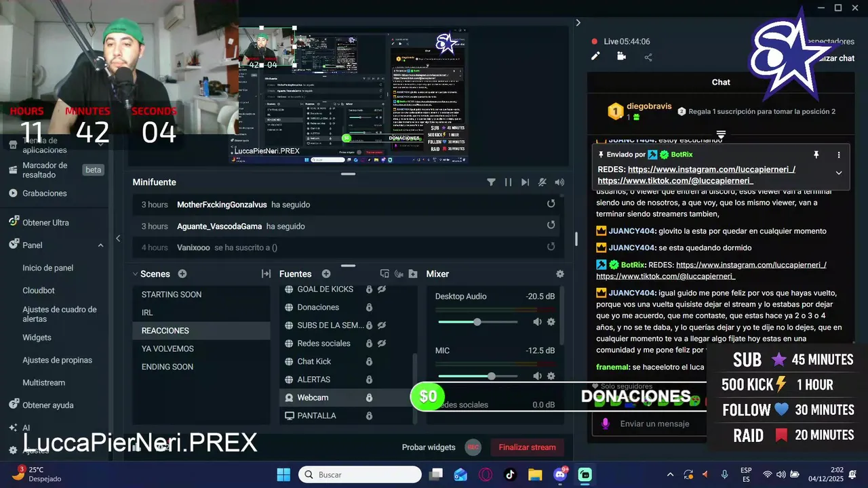Open the Fuentes header audio-source icon
The height and width of the screenshot is (488, 868).
[x=399, y=274]
